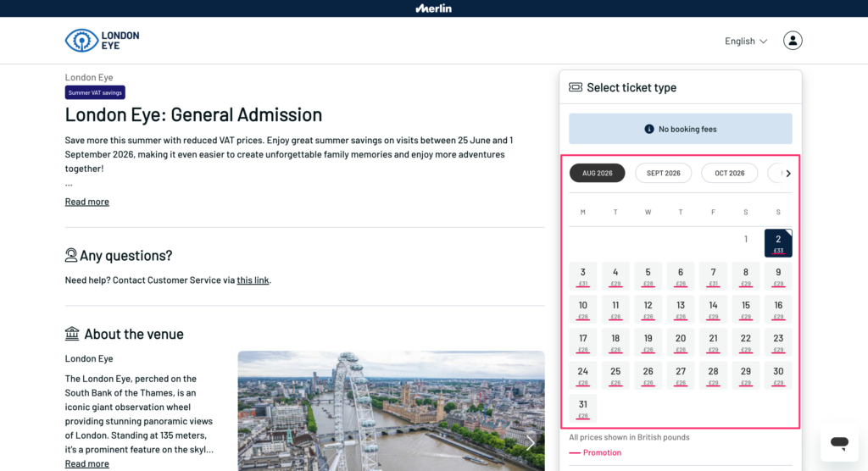Pick August 8 date

click(x=746, y=276)
